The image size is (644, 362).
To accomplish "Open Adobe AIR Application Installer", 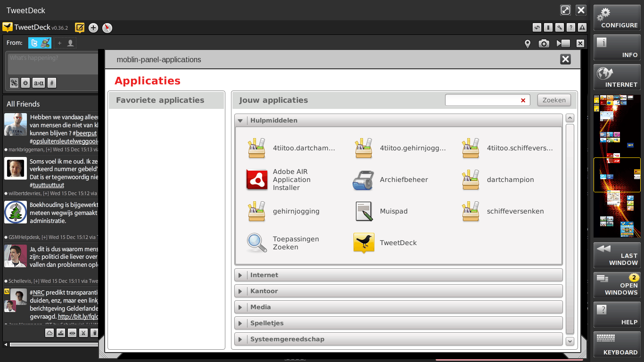I will point(257,180).
